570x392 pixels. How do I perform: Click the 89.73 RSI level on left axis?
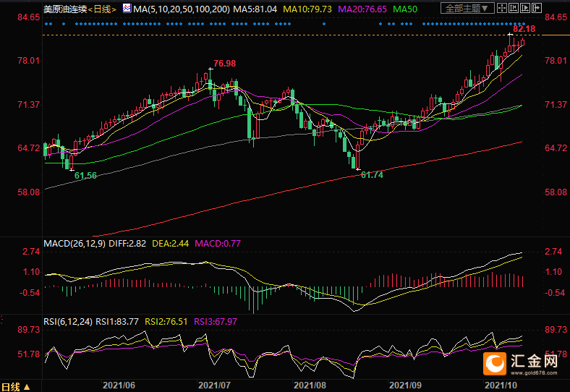(29, 330)
